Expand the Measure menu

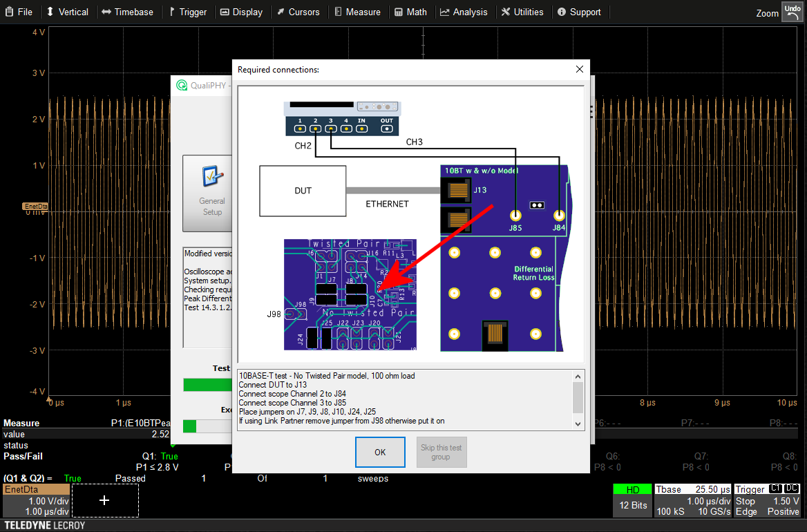[357, 12]
